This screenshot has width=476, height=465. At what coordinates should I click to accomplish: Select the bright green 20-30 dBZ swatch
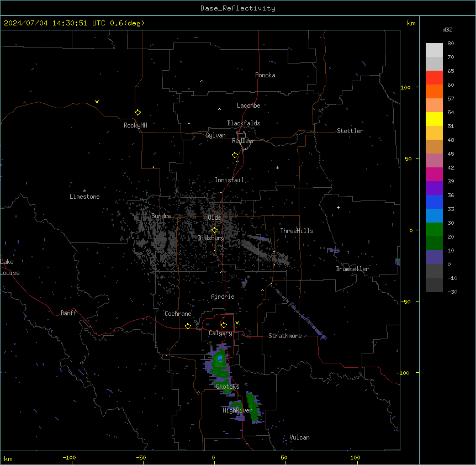coord(434,230)
